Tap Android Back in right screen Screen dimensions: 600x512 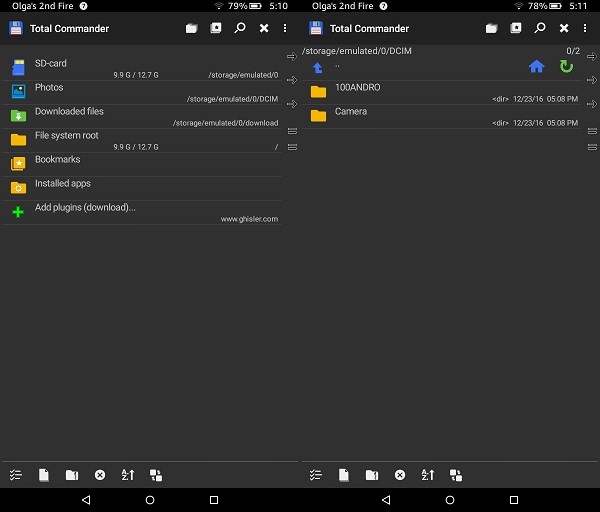(386, 500)
